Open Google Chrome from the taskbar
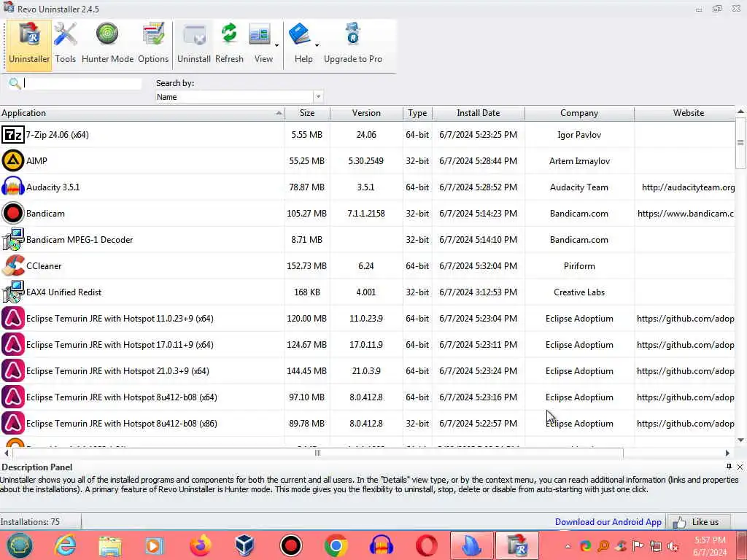 (x=336, y=545)
